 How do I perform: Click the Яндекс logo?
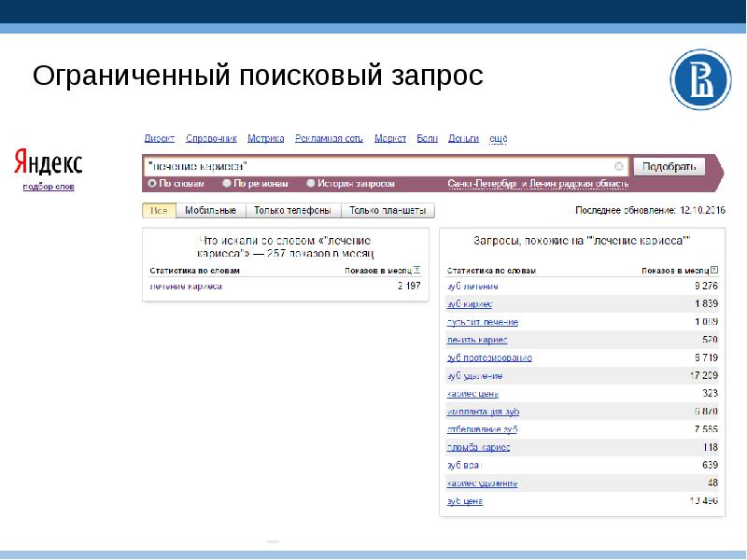point(47,163)
